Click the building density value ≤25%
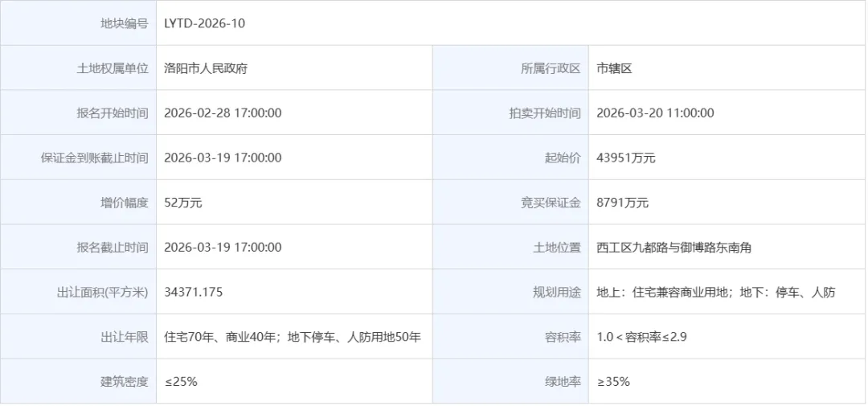The height and width of the screenshot is (406, 868). [181, 381]
